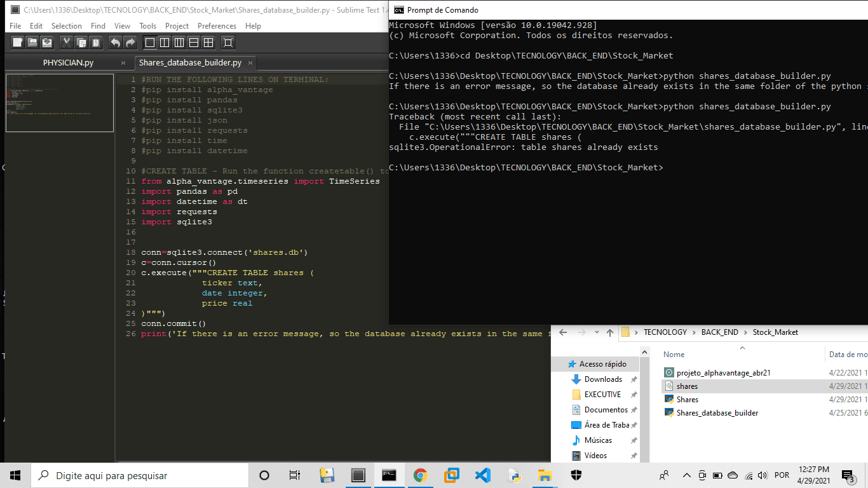This screenshot has height=488, width=868.
Task: Click the Nome column header
Action: 674,355
